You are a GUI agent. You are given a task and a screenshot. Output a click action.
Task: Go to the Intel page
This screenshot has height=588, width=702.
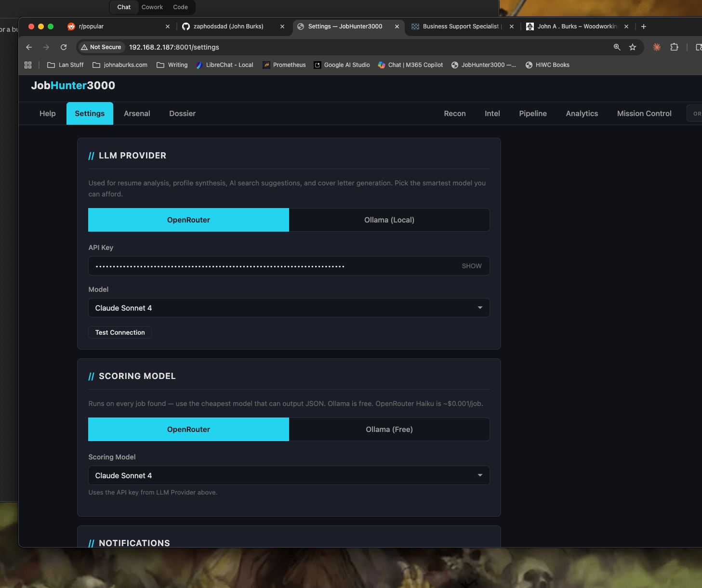pyautogui.click(x=492, y=114)
